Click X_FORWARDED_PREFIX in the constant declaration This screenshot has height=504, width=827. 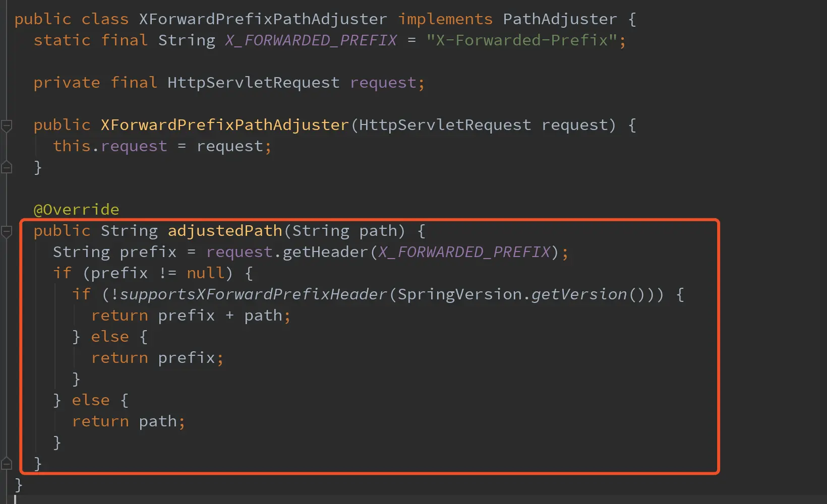coord(311,40)
